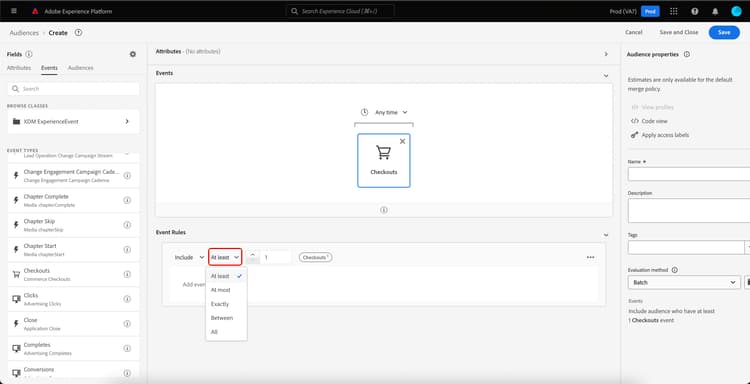Click Save and Close
Screen dimensions: 750x384
679,33
